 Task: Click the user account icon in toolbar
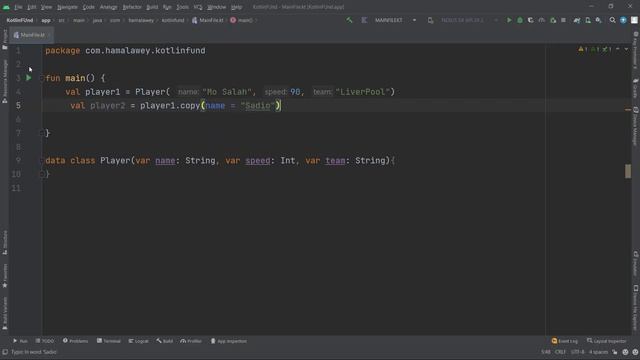pyautogui.click(x=634, y=20)
